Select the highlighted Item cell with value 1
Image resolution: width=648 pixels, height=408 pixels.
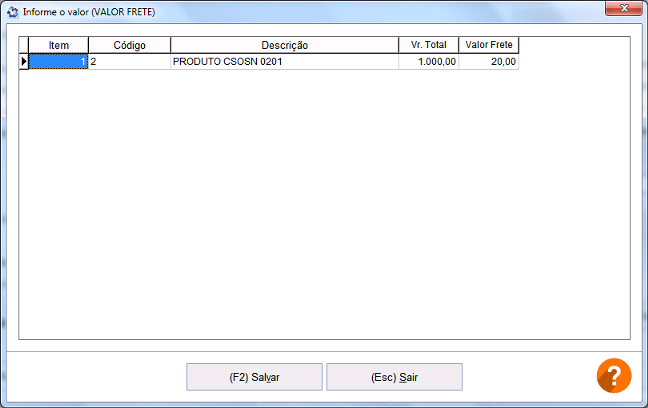pos(58,62)
